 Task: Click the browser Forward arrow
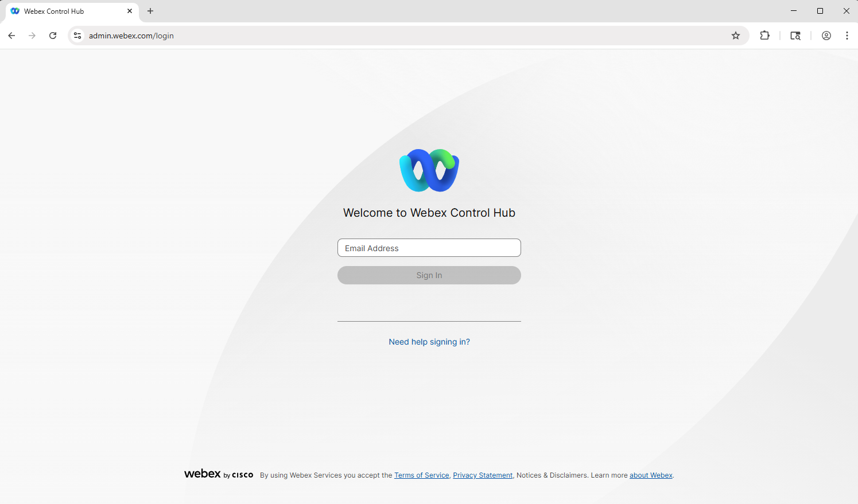[x=32, y=36]
